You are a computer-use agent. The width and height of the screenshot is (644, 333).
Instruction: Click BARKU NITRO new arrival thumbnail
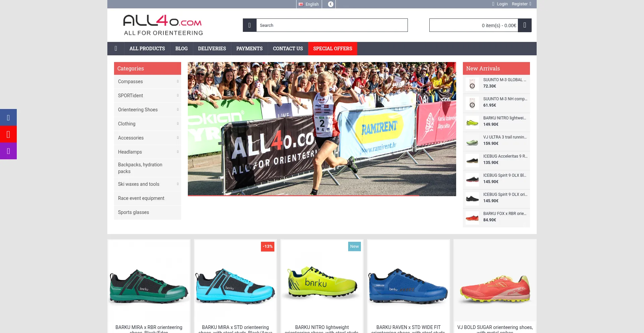click(472, 122)
